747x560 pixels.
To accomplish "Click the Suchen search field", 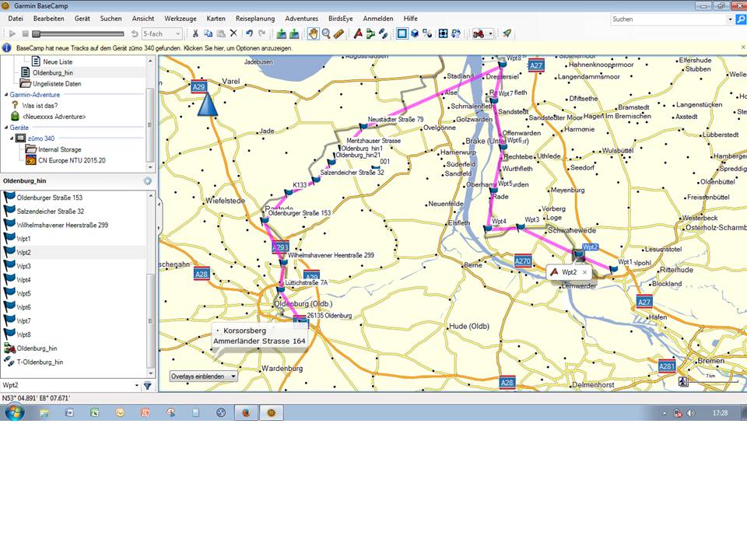I will (x=669, y=19).
